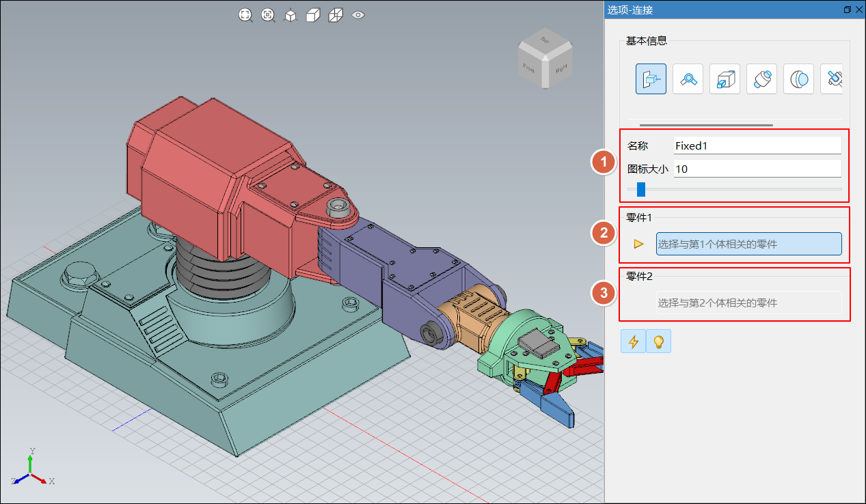Pick the cylindrical joint icon
866x504 pixels.
(x=761, y=79)
